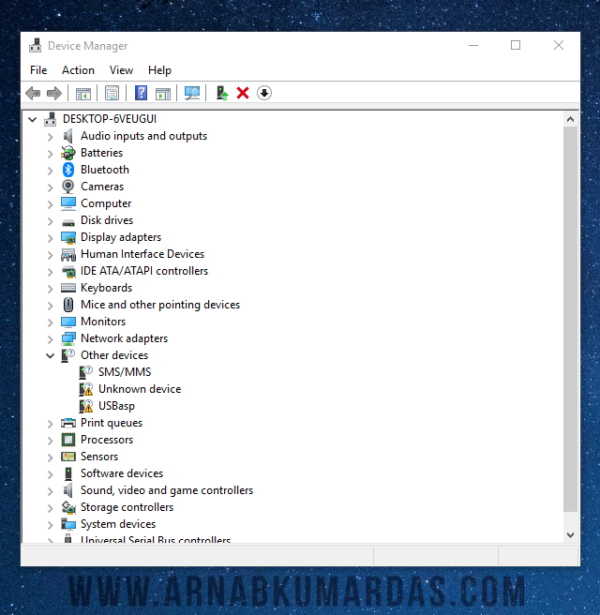Screen dimensions: 600x615
Task: Collapse the DESKTOP-6VEUGUI root node
Action: (33, 118)
